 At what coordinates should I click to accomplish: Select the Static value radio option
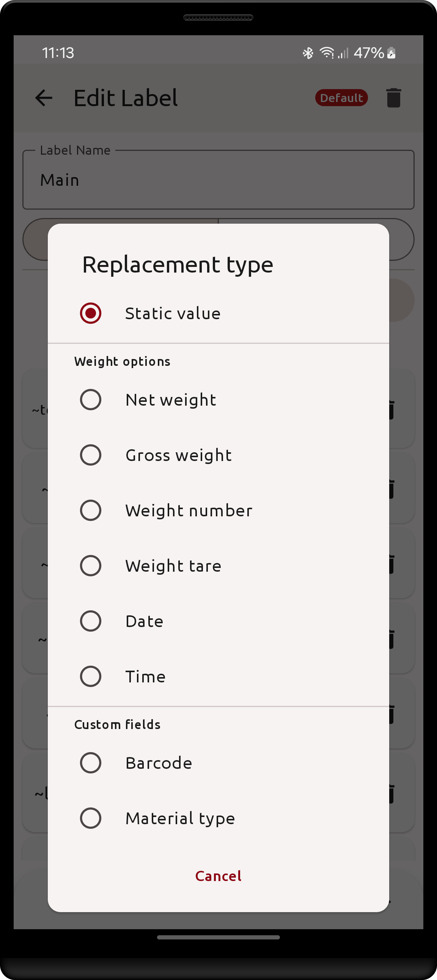pos(91,313)
